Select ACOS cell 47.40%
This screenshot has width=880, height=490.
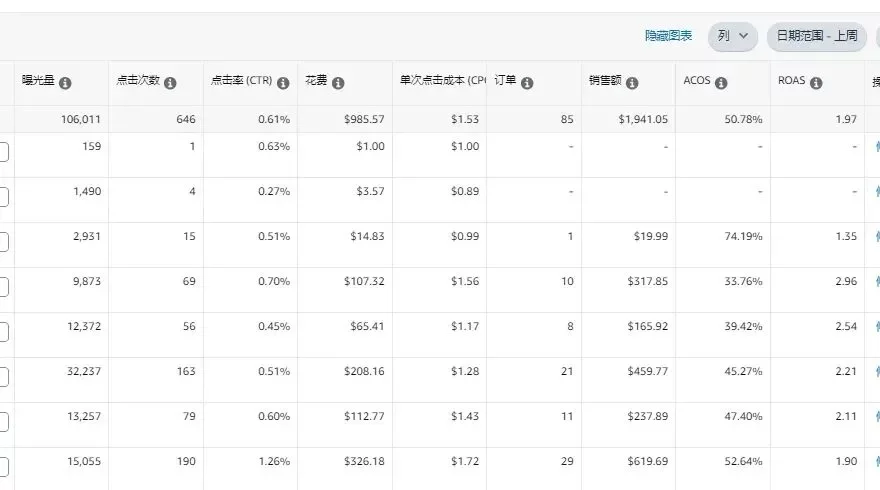pyautogui.click(x=743, y=416)
